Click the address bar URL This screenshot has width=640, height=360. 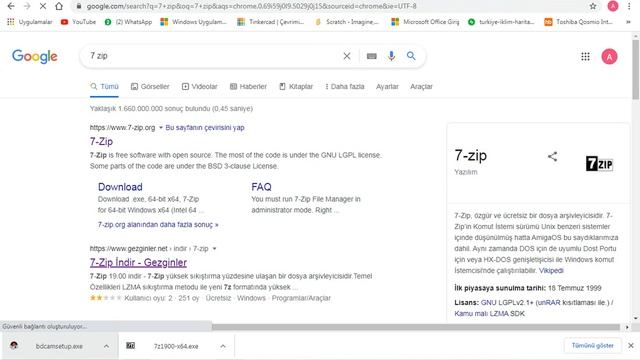coord(251,6)
